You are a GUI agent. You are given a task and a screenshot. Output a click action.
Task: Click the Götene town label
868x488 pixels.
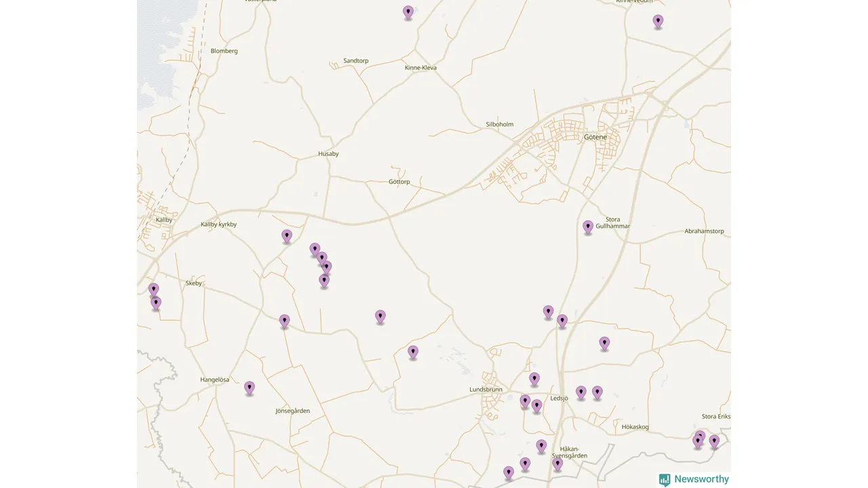(595, 137)
